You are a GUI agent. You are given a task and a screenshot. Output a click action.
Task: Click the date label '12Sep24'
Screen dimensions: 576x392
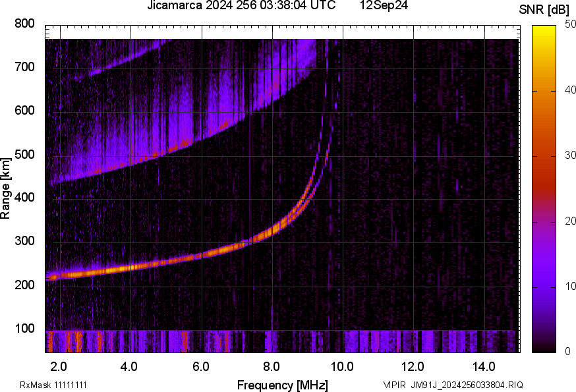tap(384, 5)
